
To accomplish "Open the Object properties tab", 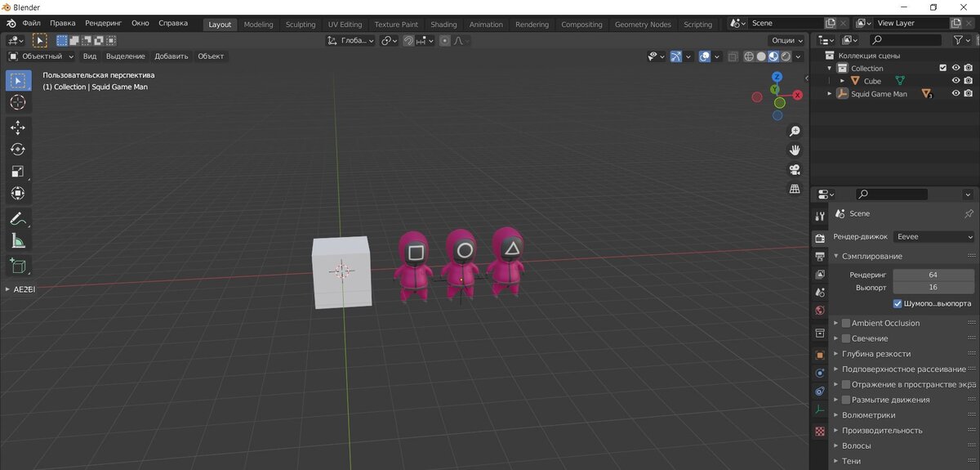I will [820, 355].
